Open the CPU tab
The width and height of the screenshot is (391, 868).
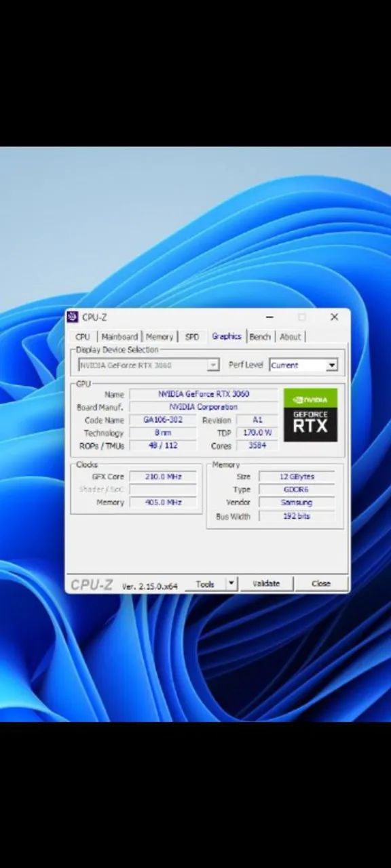(82, 336)
